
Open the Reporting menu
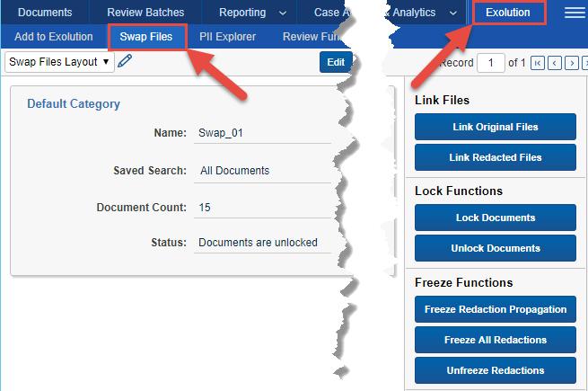(x=242, y=13)
